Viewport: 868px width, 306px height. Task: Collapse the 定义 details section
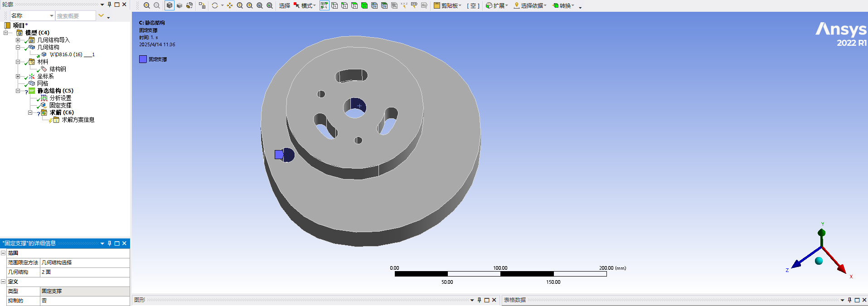pyautogui.click(x=3, y=282)
